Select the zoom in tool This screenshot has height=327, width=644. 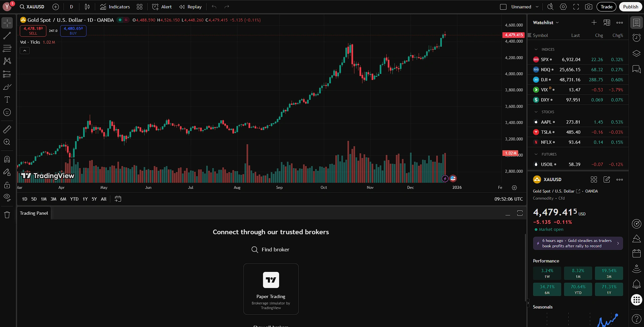7,142
